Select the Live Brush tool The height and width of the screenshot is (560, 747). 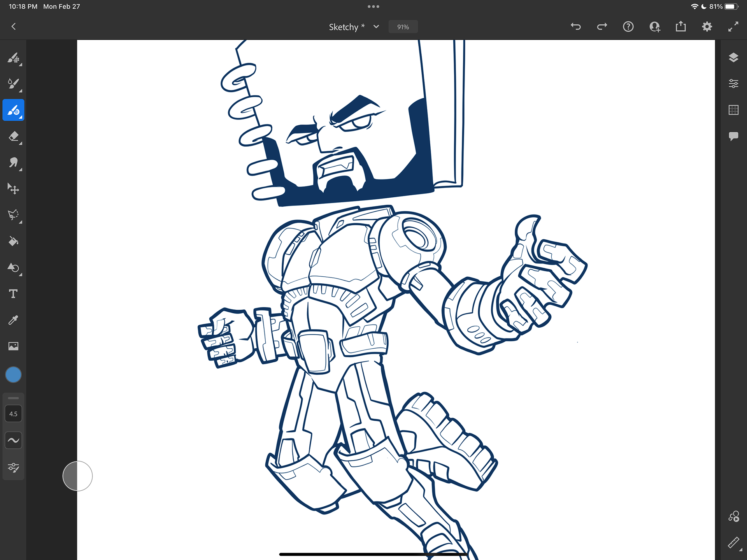point(13,84)
